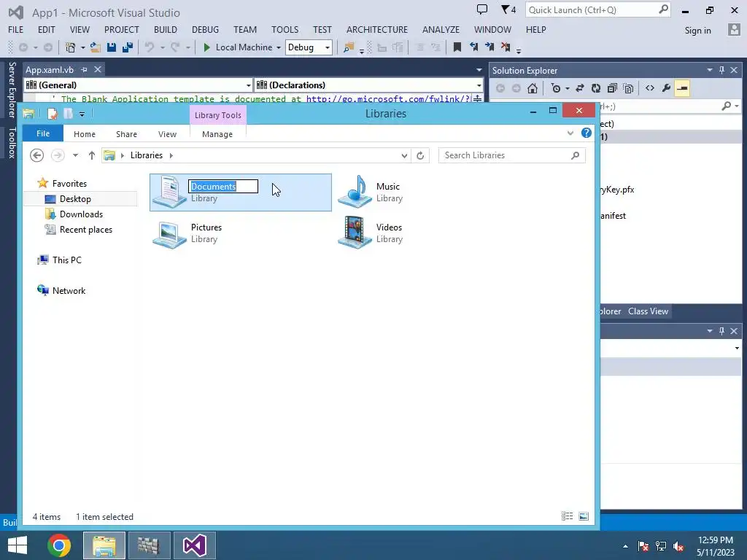Click the Windows Start button
The width and height of the screenshot is (747, 560).
[18, 545]
